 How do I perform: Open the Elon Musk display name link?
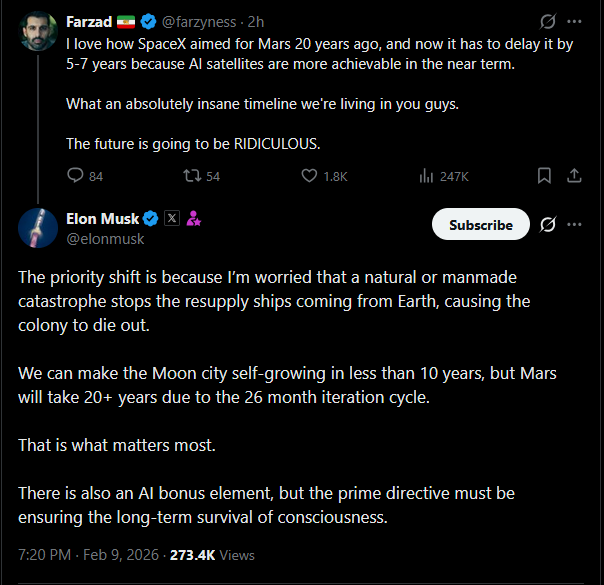[x=102, y=219]
